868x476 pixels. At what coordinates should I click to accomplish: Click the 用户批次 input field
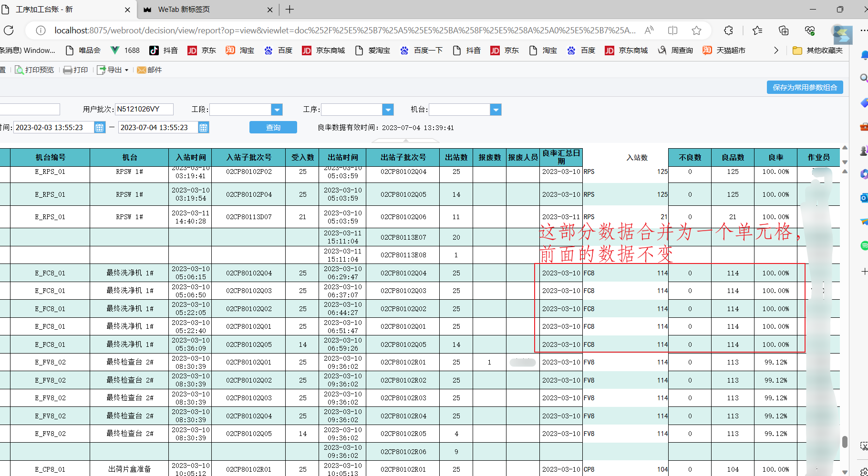tap(144, 109)
